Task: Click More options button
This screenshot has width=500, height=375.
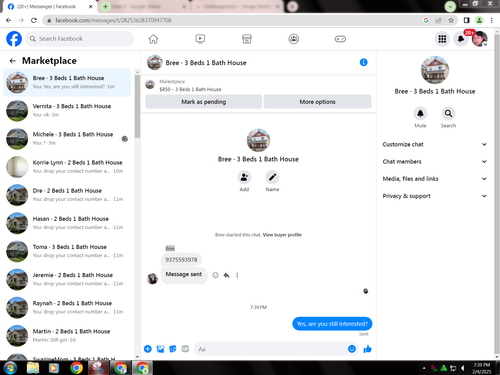Action: pyautogui.click(x=317, y=102)
